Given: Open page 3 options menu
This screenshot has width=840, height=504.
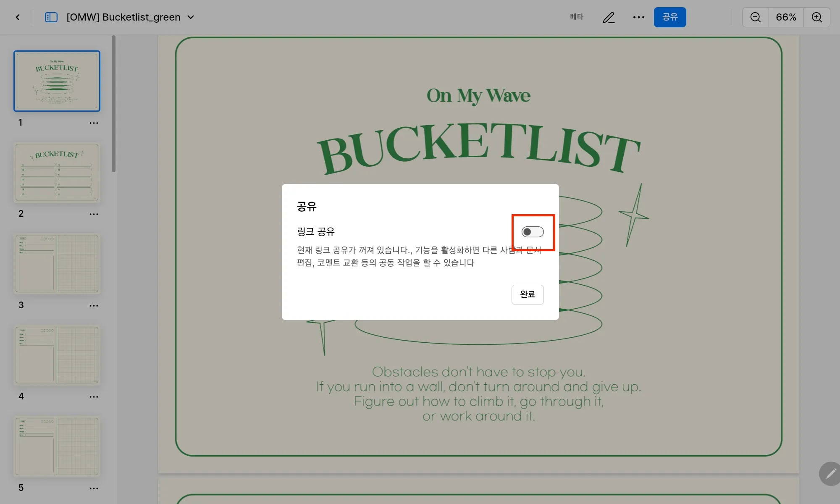Looking at the screenshot, I should click(x=94, y=306).
